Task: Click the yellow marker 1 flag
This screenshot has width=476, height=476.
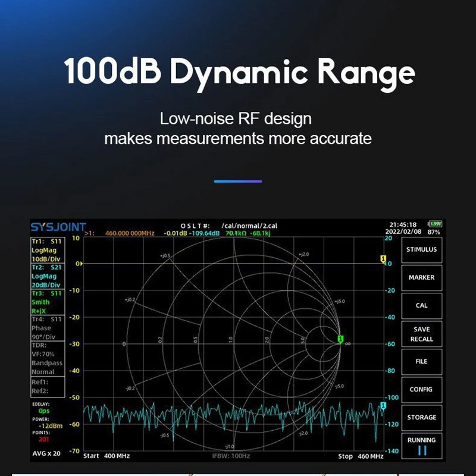Action: click(383, 259)
